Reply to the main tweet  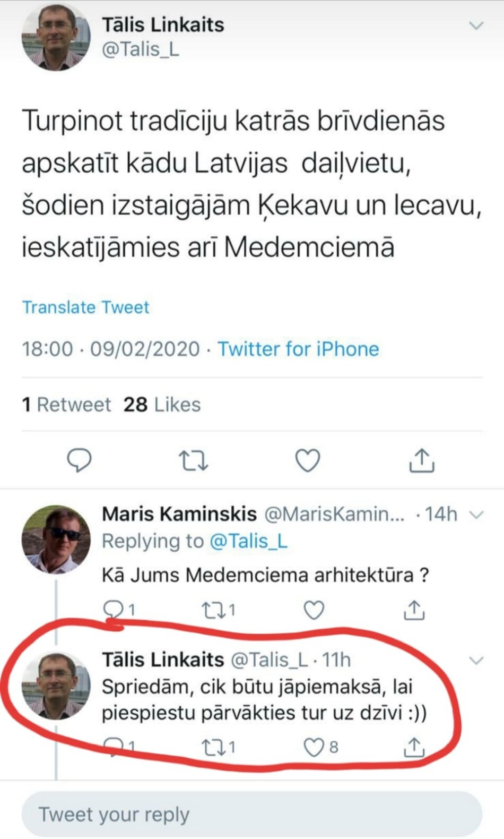pos(79,460)
